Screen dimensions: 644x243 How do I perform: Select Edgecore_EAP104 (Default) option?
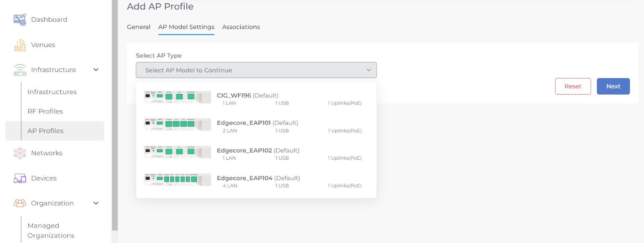pos(256,181)
